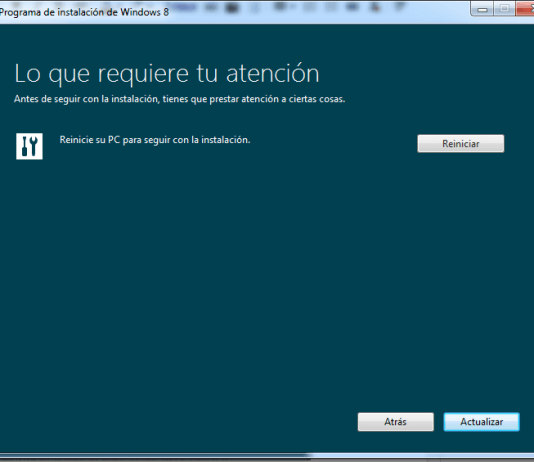The height and width of the screenshot is (462, 534).
Task: Minimize the Windows 8 setup window
Action: coord(482,9)
